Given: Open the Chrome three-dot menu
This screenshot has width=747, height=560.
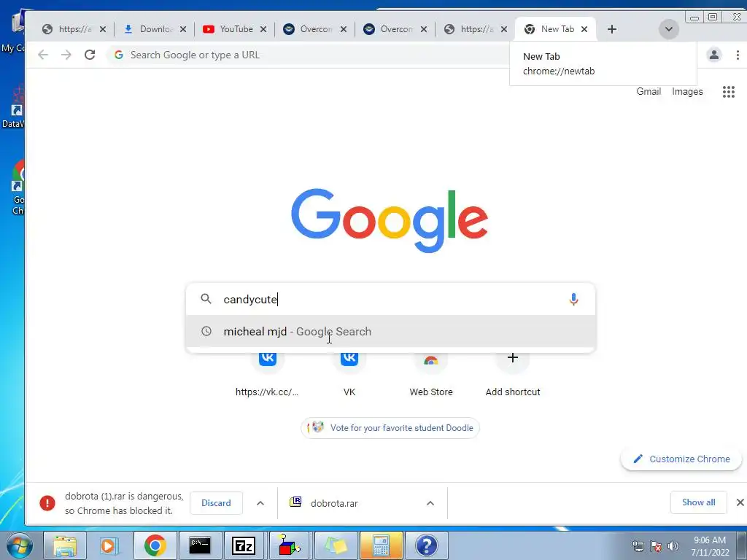Looking at the screenshot, I should click(737, 55).
